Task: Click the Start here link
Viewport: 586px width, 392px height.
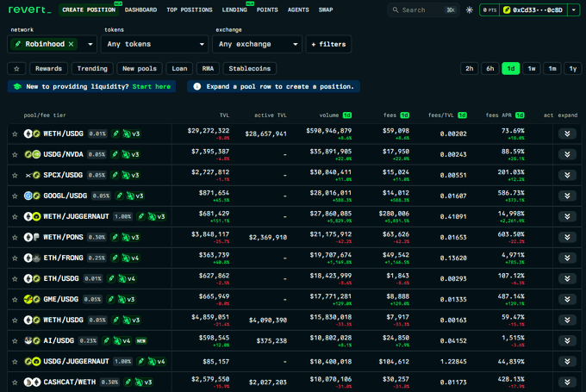Action: (152, 87)
